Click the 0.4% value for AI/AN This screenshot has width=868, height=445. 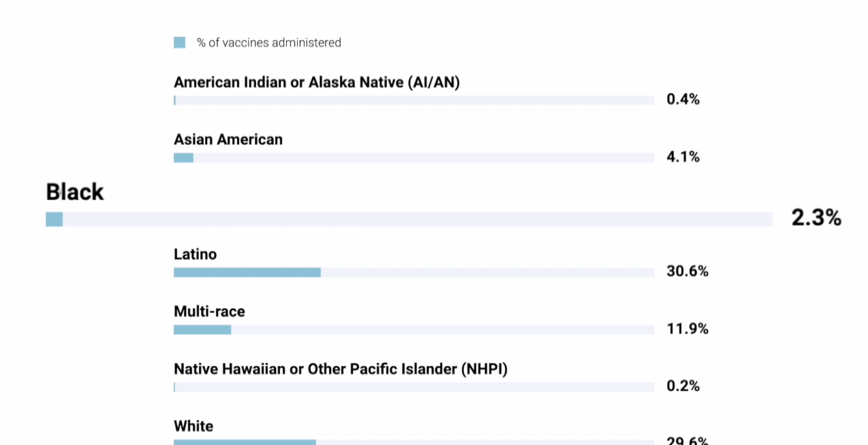pyautogui.click(x=683, y=99)
